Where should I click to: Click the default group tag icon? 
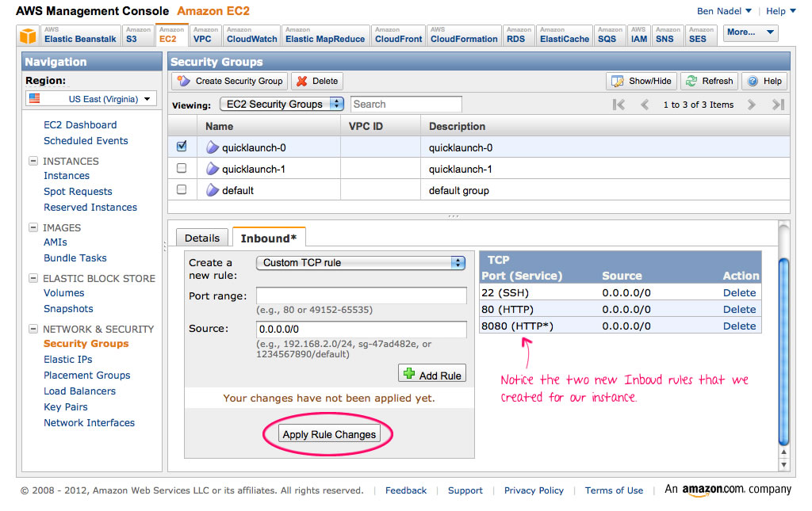(x=213, y=190)
